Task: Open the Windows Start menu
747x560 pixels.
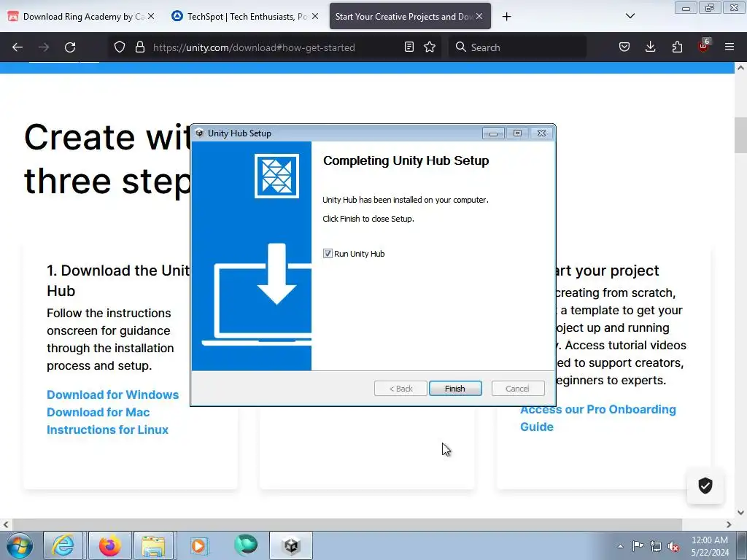Action: tap(20, 545)
